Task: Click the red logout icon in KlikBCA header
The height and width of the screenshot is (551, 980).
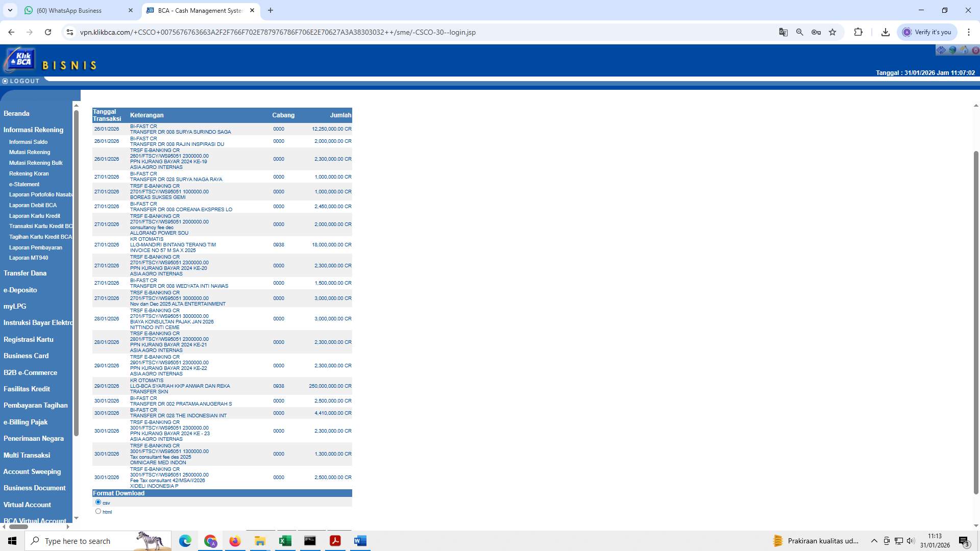Action: (975, 50)
